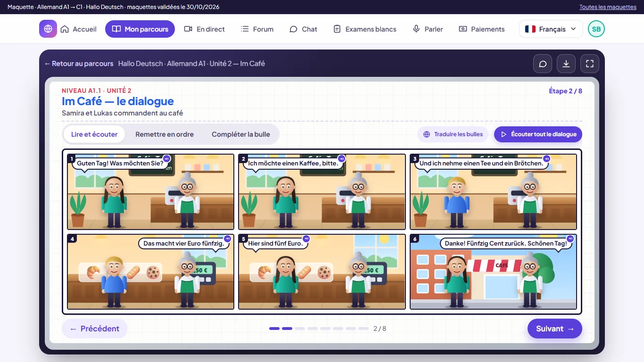Click the download icon button
Image resolution: width=644 pixels, height=362 pixels.
pyautogui.click(x=566, y=64)
